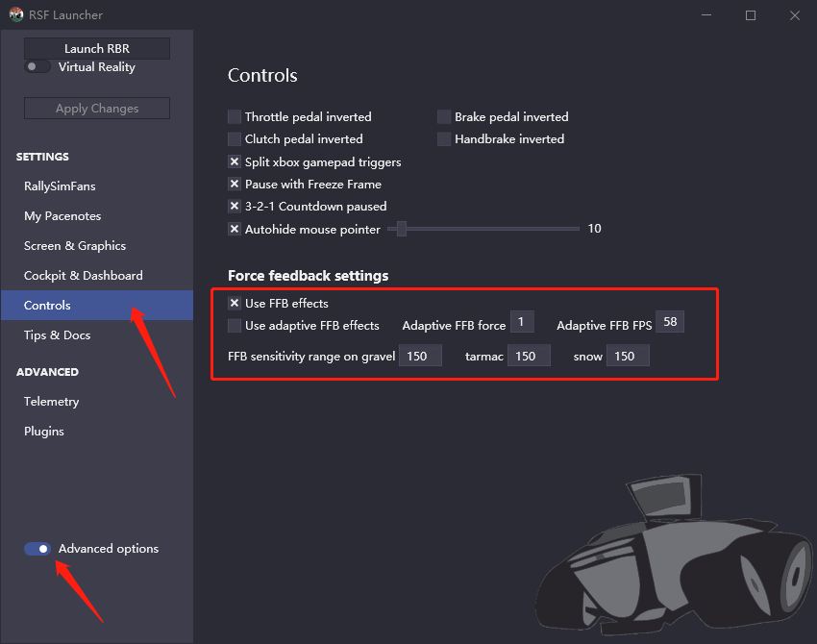Open the Telemetry section
The image size is (817, 644).
52,402
